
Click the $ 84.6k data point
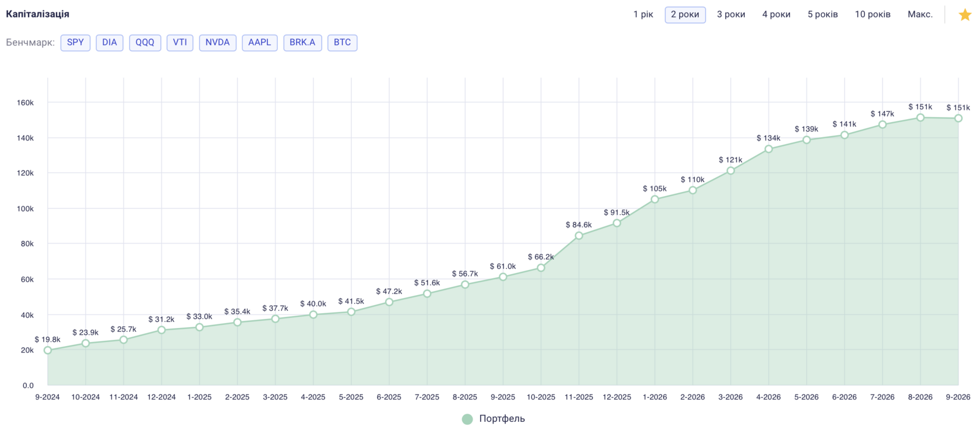tap(579, 236)
